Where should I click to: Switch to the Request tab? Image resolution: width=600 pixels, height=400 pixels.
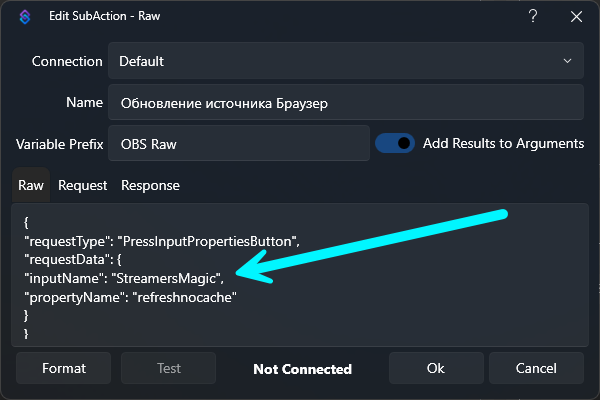point(83,185)
